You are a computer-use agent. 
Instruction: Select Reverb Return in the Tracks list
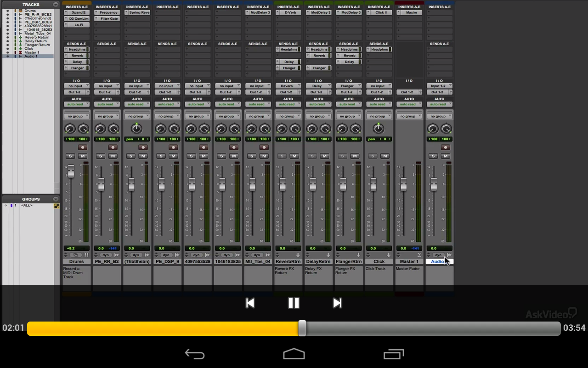tap(37, 37)
